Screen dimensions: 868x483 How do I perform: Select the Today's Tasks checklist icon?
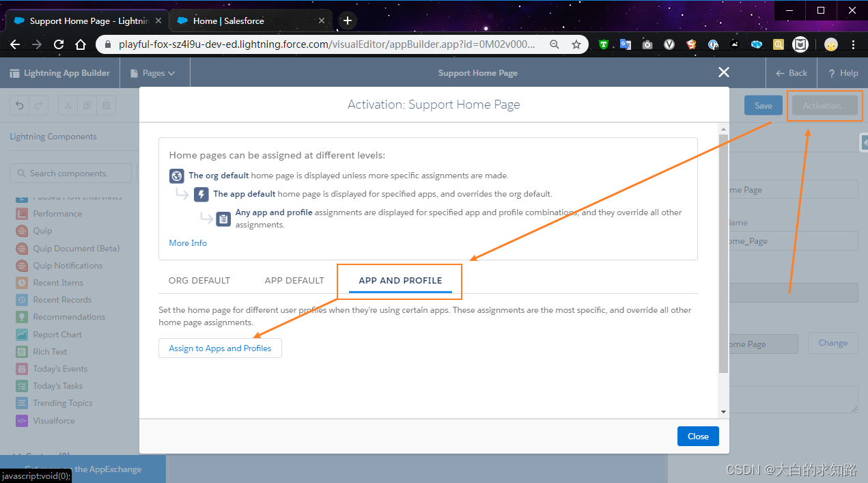click(21, 386)
